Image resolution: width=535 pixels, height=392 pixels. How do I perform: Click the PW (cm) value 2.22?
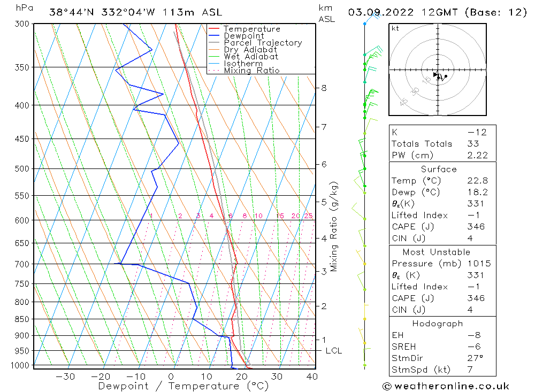coord(478,155)
